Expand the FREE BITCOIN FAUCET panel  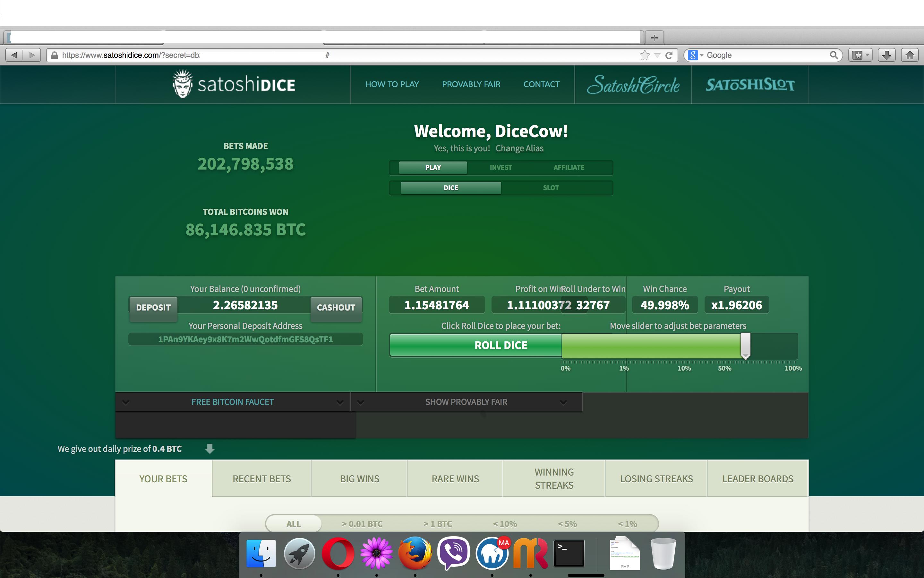233,402
